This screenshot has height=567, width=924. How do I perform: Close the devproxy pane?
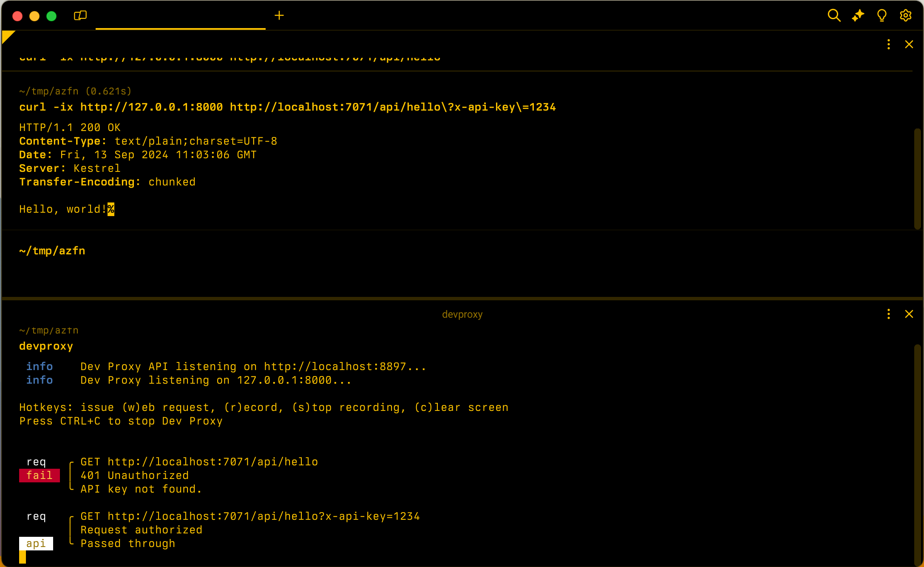(x=909, y=314)
